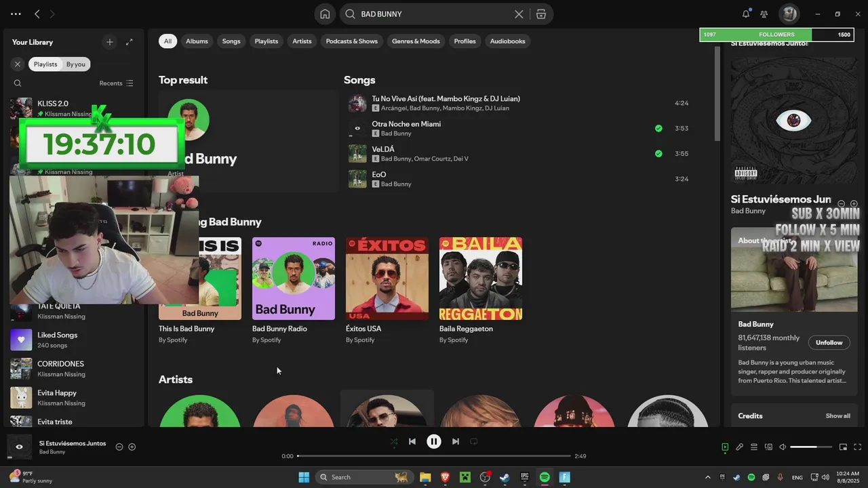Open the miniplayer icon

coord(843,447)
